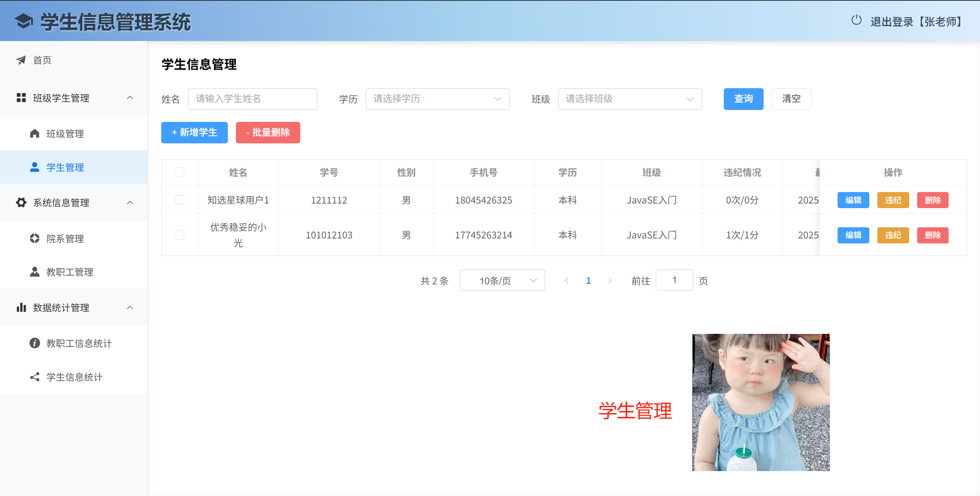Click the paper plane 首页 icon
Image resolution: width=980 pixels, height=496 pixels.
[x=21, y=60]
